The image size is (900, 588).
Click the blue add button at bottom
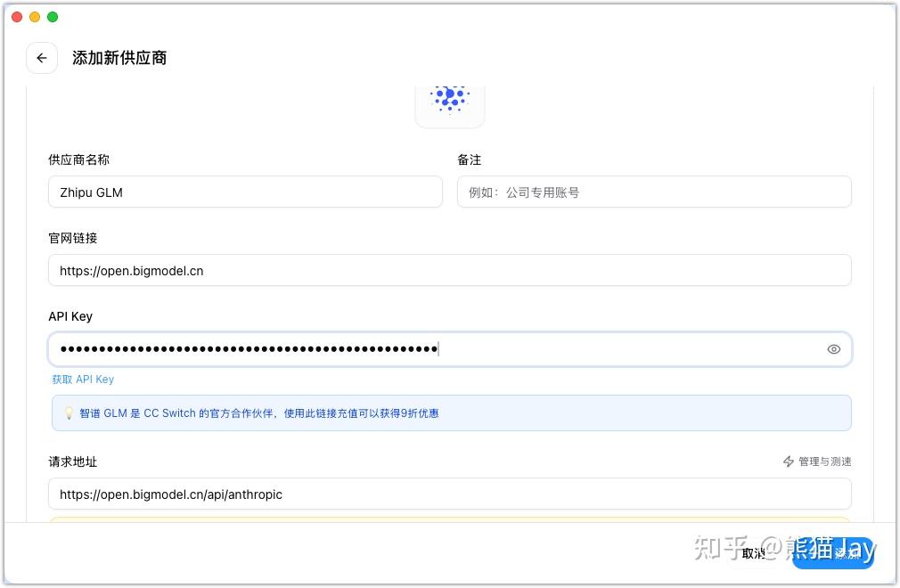point(833,553)
